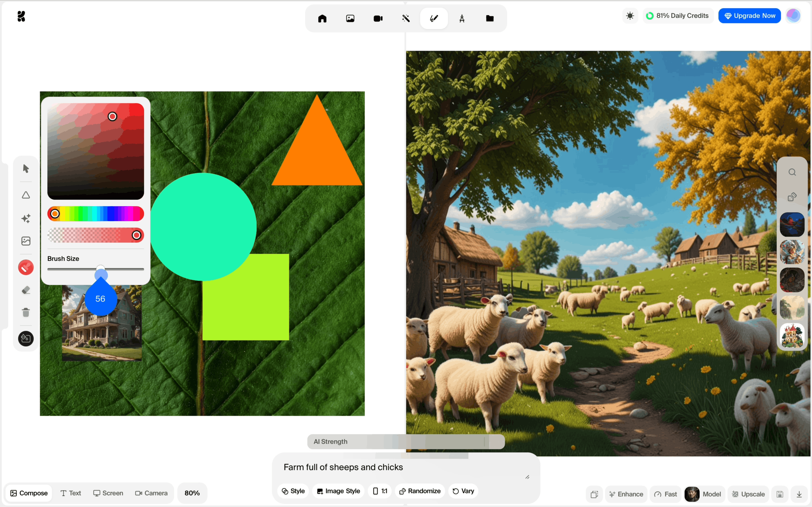Screen dimensions: 812x507
Task: Toggle light/dark theme sun icon
Action: (x=630, y=16)
